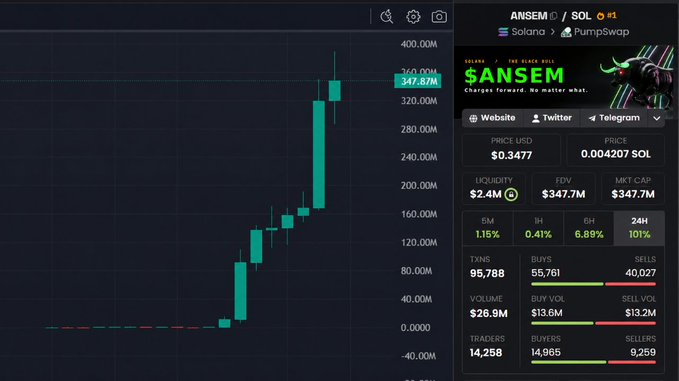Select the 1H timeframe tab
Screen dimensions: 679x381
pyautogui.click(x=538, y=228)
